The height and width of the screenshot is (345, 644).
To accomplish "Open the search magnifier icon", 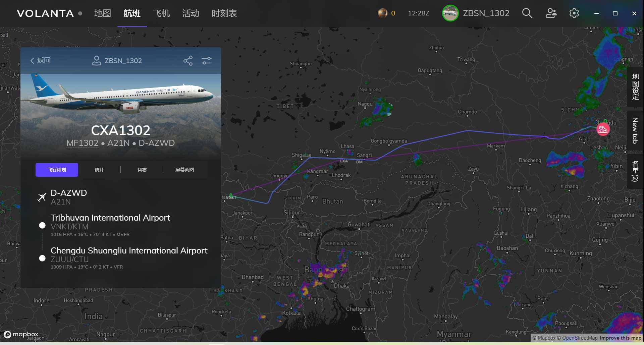I will tap(527, 13).
